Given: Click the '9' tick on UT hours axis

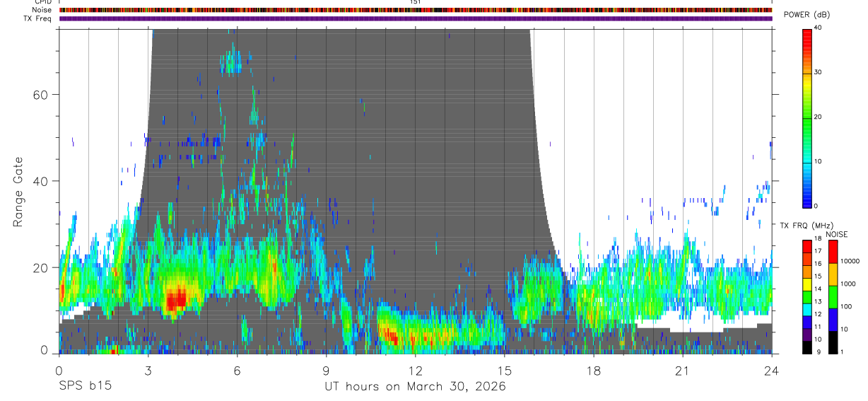Looking at the screenshot, I should (326, 371).
